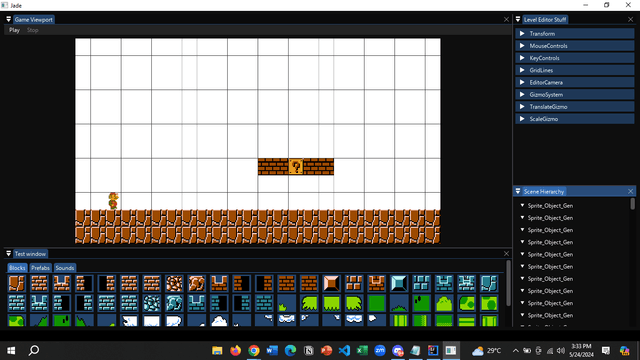Choose the green rounded hill-top tile

coord(444,303)
